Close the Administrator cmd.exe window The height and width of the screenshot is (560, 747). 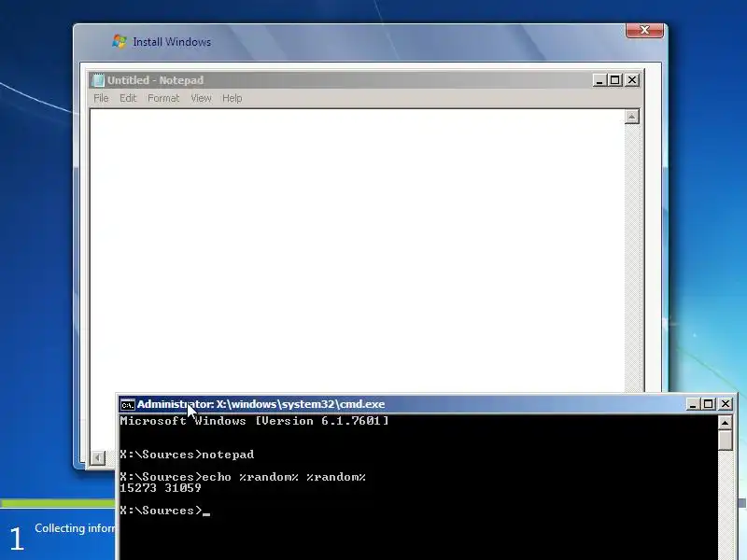click(726, 404)
